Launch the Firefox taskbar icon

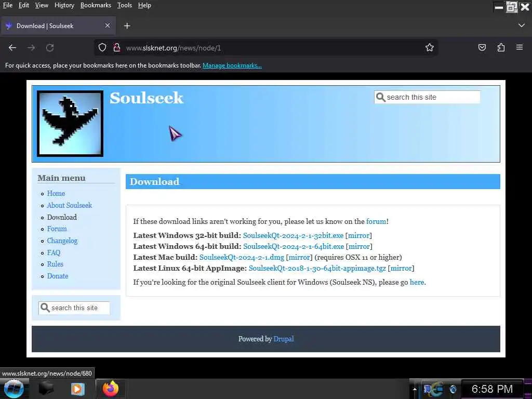click(x=111, y=389)
